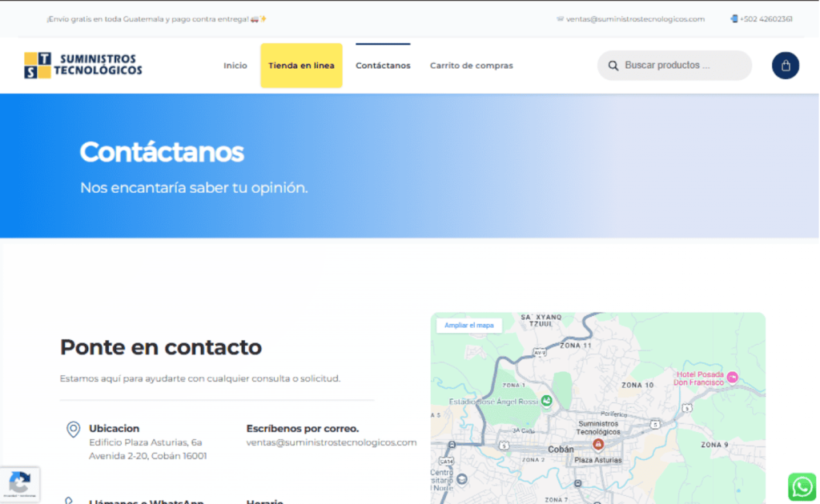Viewport: 820px width, 504px height.
Task: Select the red Suministros Tecnológicos map marker
Action: 597,444
